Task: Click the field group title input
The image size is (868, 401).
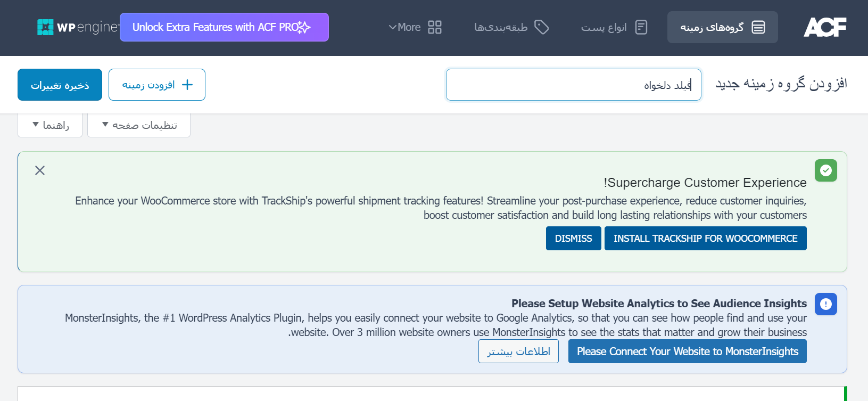Action: (574, 85)
